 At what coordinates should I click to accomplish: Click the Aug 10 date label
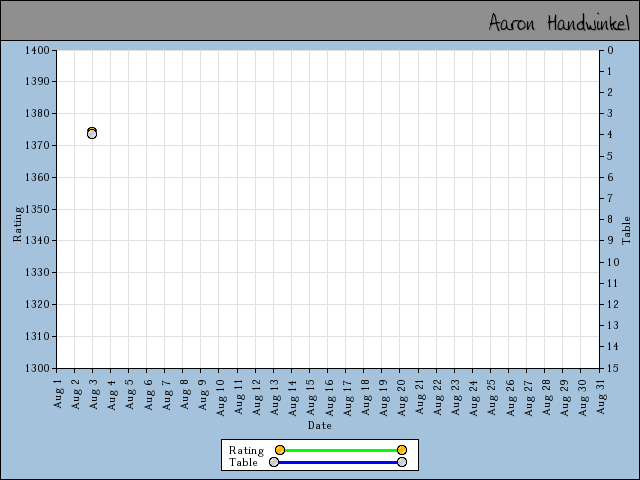(x=220, y=397)
